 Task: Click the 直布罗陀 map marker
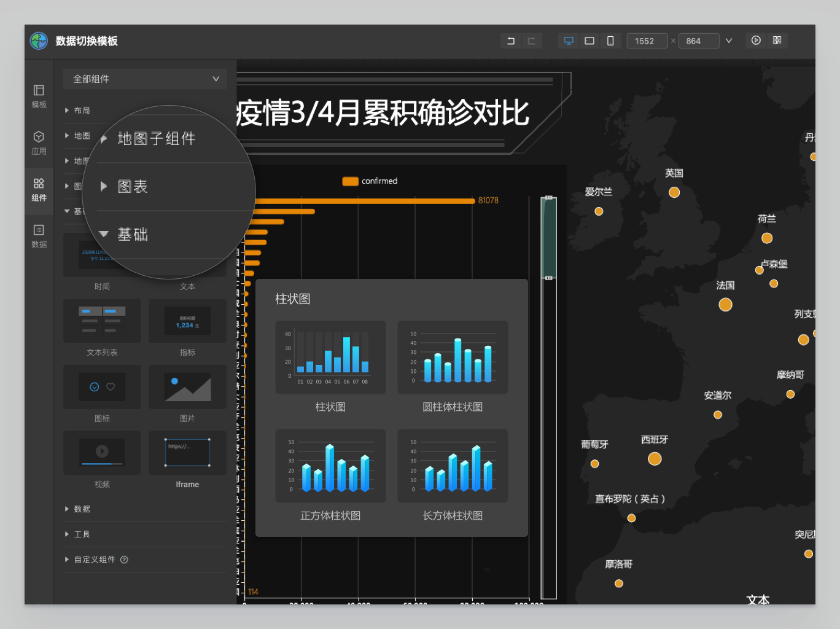click(x=631, y=518)
